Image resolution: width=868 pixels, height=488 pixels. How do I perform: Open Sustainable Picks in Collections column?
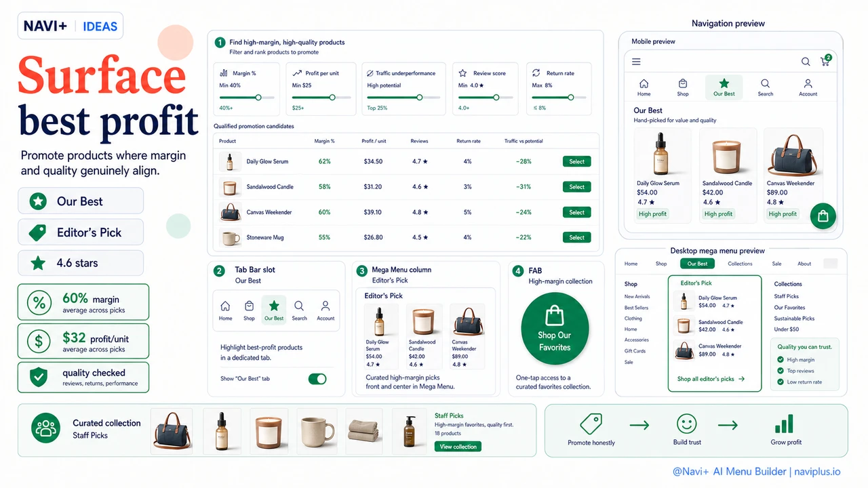coord(794,318)
